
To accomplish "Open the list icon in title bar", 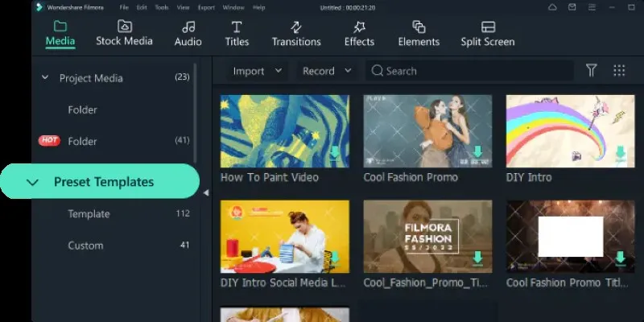I will (592, 7).
